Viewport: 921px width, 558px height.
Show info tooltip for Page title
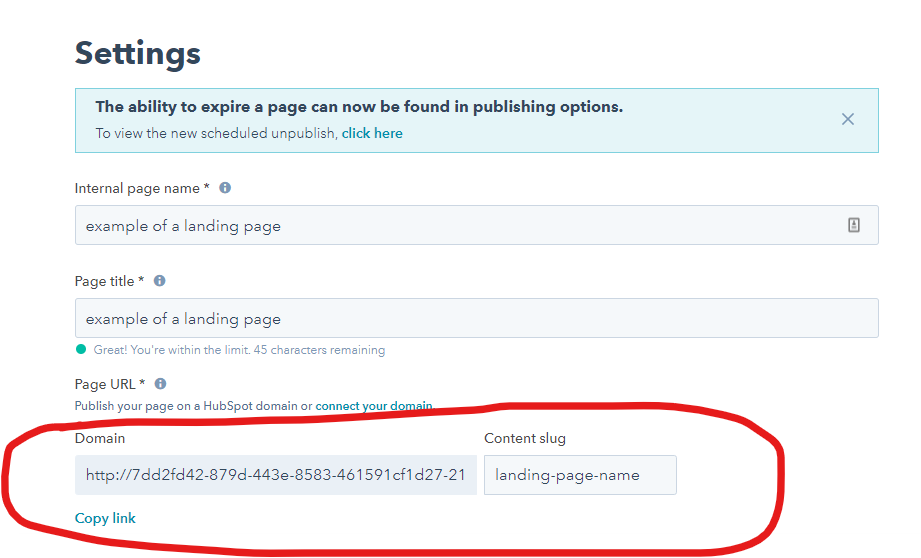159,281
